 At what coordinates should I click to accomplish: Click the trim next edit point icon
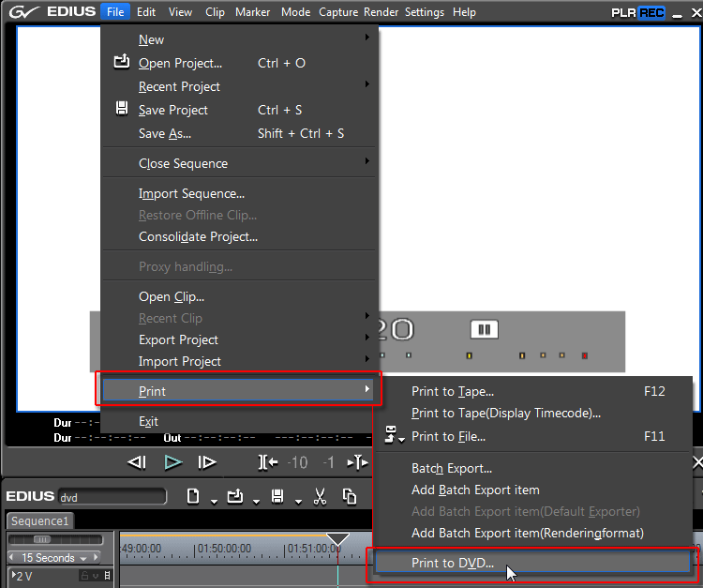click(x=358, y=462)
